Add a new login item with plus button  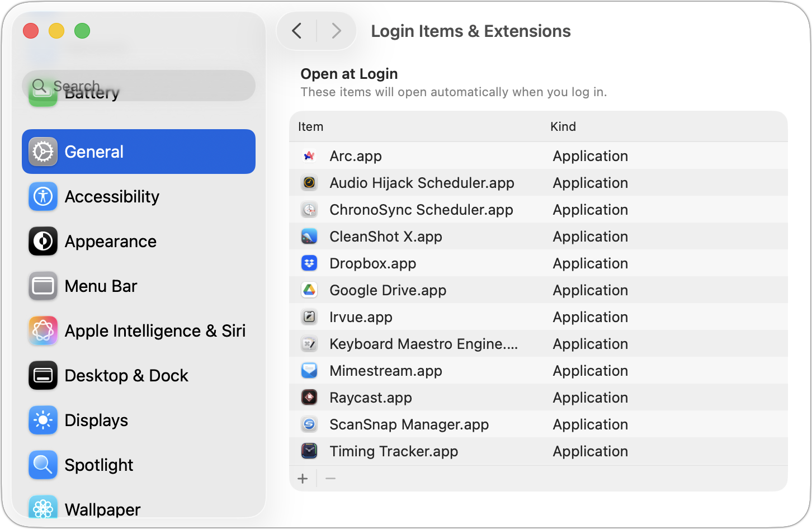(303, 478)
